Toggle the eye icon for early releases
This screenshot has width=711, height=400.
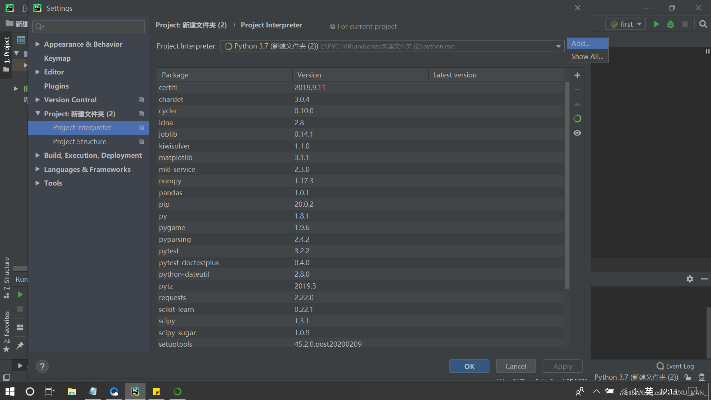click(x=577, y=133)
